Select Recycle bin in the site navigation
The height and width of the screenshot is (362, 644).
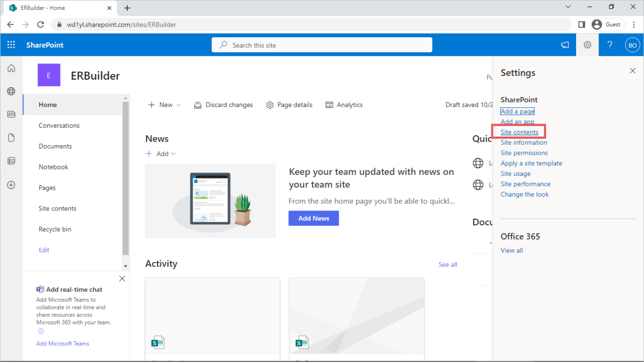coord(54,229)
